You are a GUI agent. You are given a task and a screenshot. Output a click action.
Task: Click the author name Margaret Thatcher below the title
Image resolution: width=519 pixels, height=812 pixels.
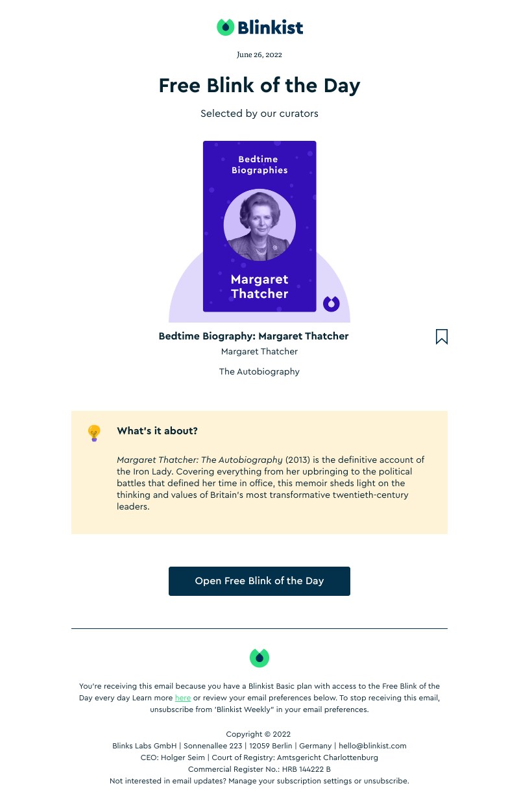coord(259,351)
